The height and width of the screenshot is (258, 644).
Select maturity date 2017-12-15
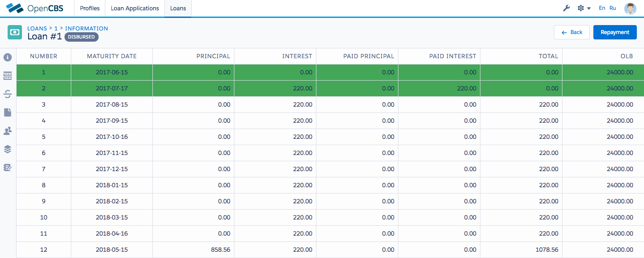click(112, 169)
